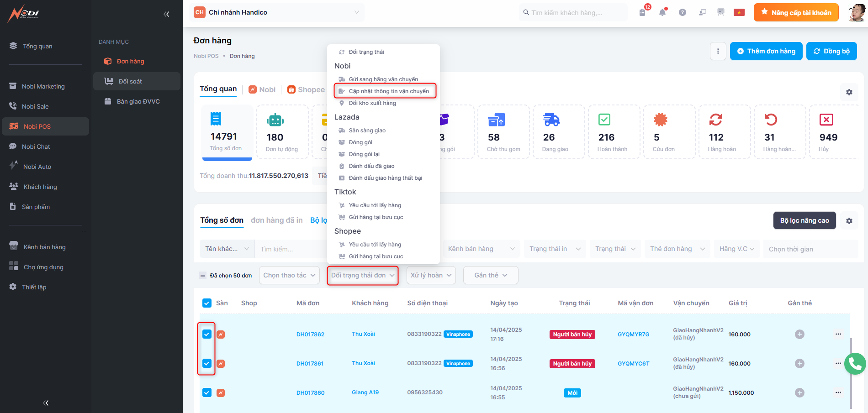
Task: Collapse sidebar using double chevron icon
Action: coord(166,14)
